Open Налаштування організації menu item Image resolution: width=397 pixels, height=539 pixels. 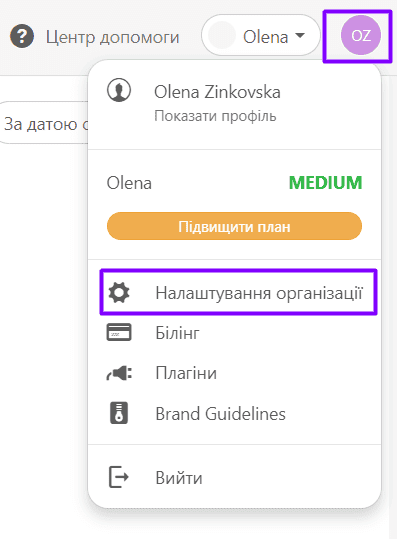[239, 293]
